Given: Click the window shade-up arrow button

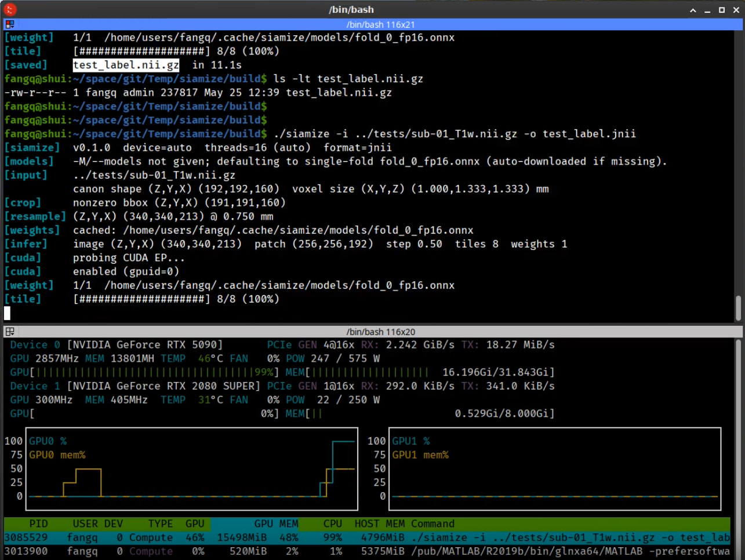Looking at the screenshot, I should point(693,10).
